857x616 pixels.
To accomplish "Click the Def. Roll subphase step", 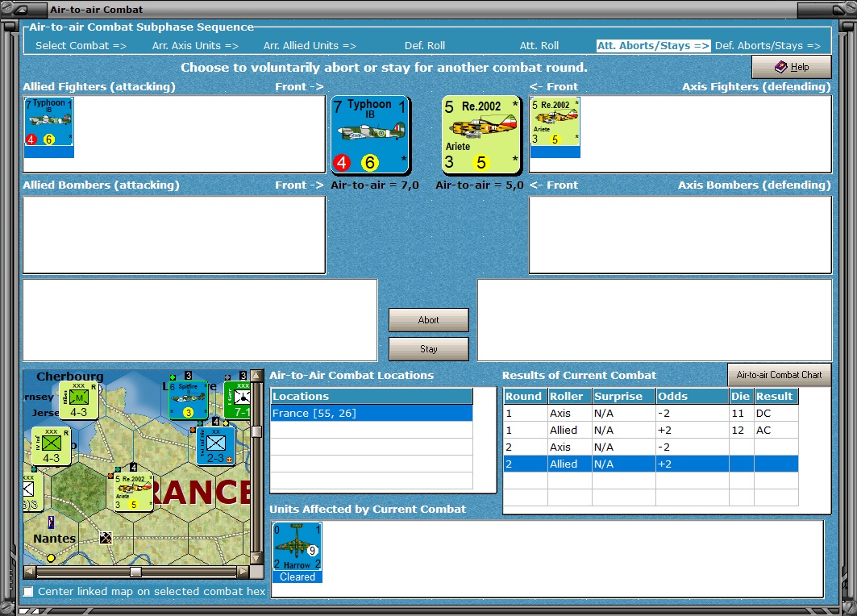I will pyautogui.click(x=425, y=46).
